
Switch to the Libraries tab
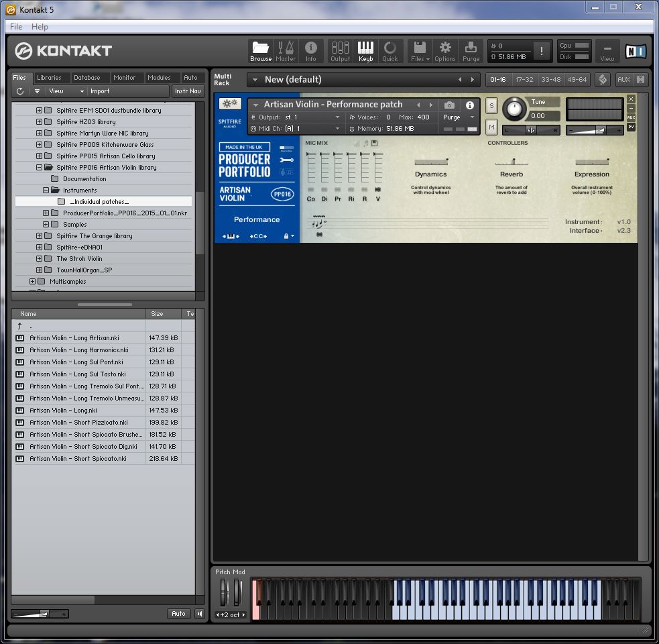click(49, 78)
